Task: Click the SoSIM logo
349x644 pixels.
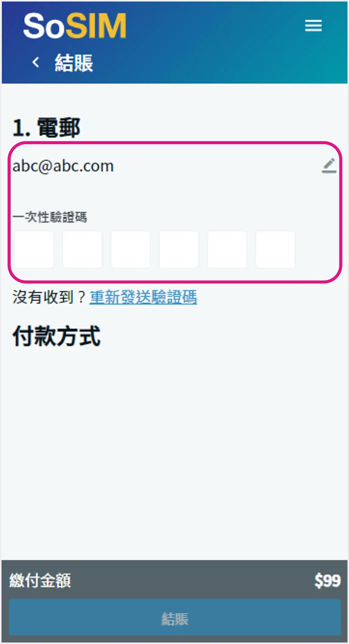Action: coord(75,26)
